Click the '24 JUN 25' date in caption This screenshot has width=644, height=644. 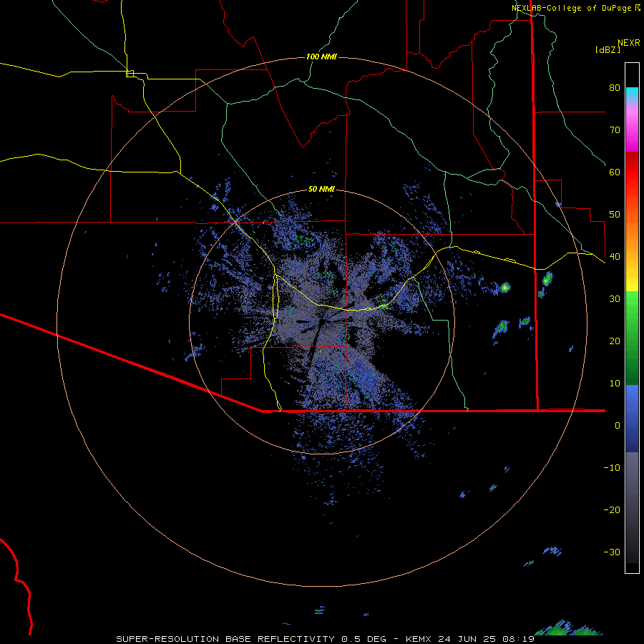468,639
